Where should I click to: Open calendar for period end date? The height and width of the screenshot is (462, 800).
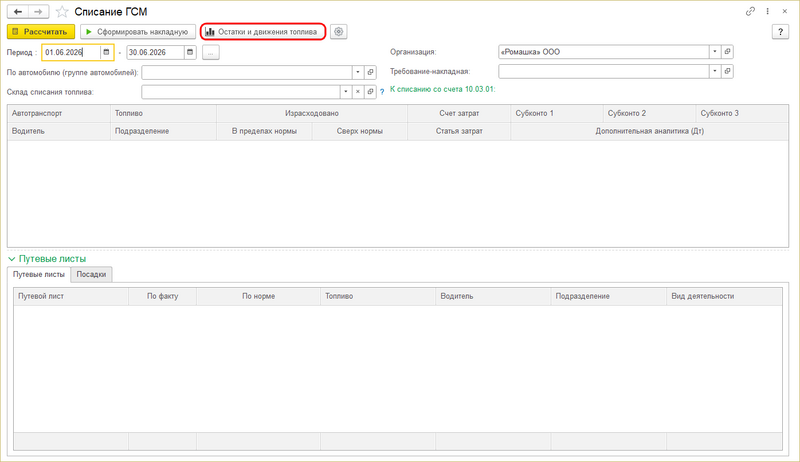pyautogui.click(x=190, y=52)
